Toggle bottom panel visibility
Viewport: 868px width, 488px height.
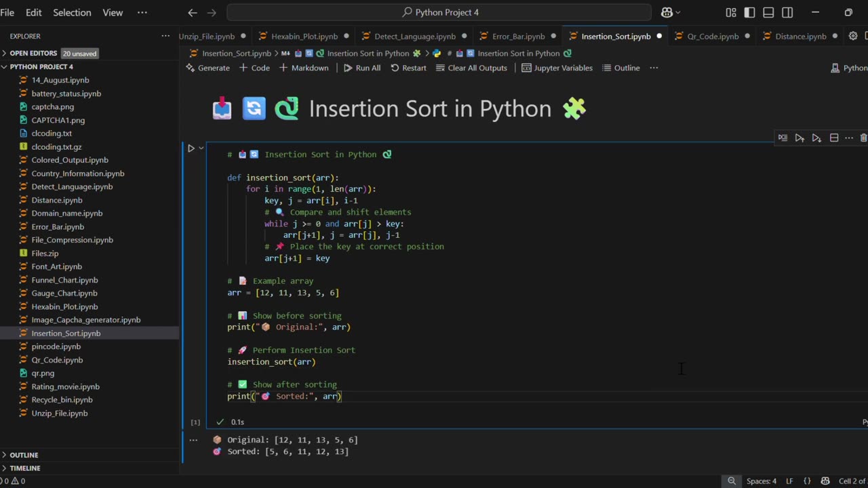[x=768, y=12]
